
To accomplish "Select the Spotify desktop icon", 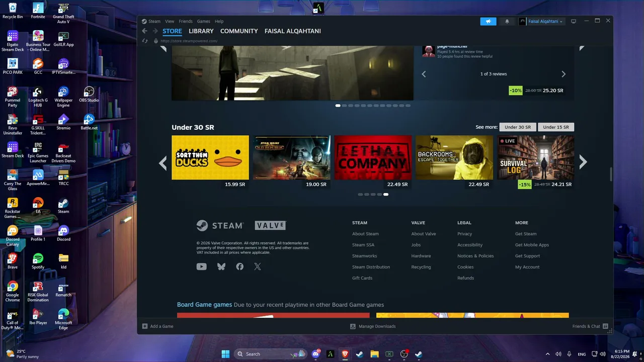I will coord(38,261).
